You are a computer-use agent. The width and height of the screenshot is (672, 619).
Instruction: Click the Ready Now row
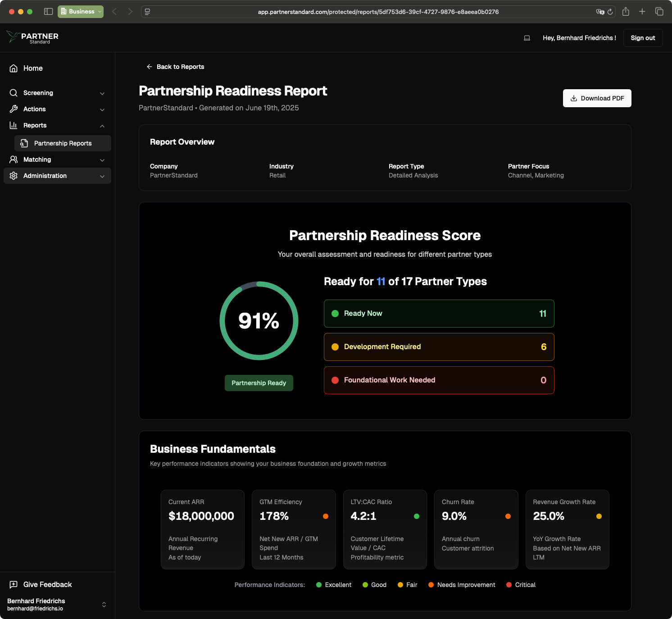[439, 314]
